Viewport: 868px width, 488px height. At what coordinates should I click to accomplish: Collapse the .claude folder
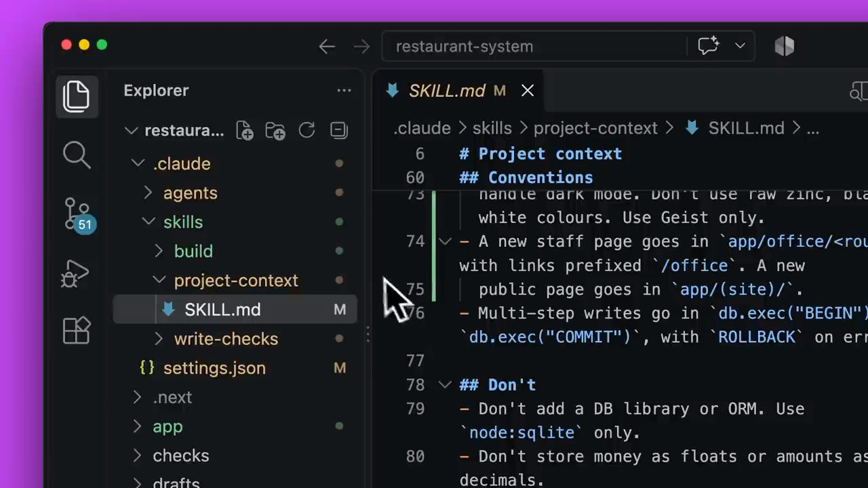(138, 163)
